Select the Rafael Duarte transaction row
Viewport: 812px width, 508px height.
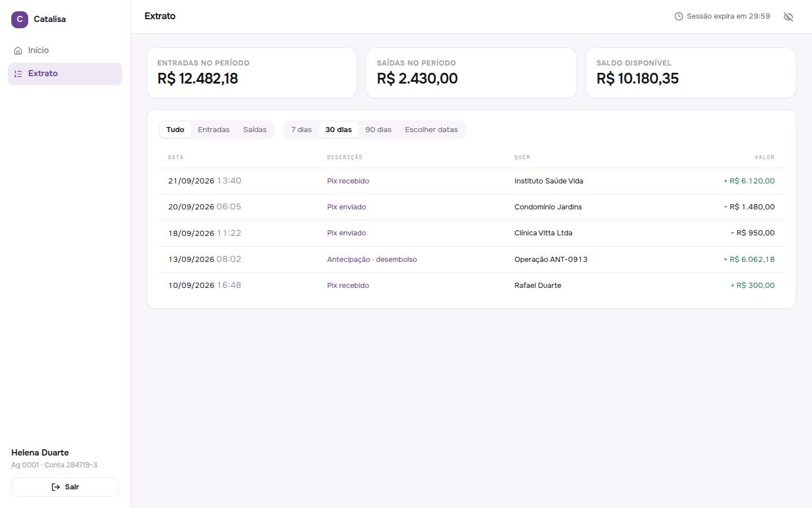tap(471, 286)
